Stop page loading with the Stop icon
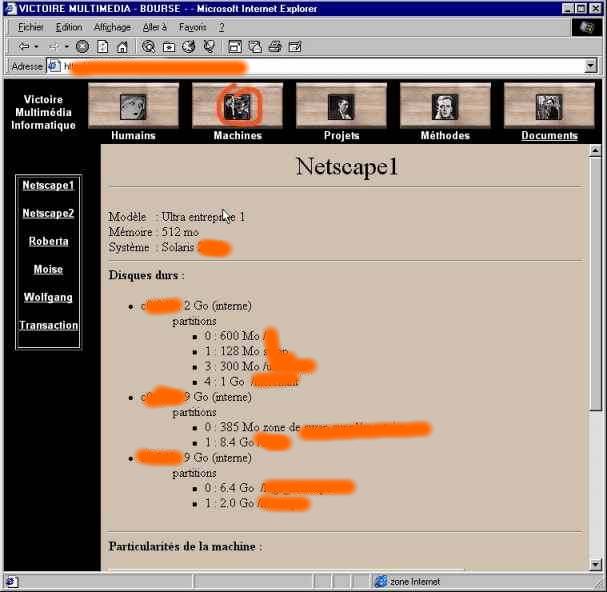This screenshot has height=592, width=607. pyautogui.click(x=82, y=47)
